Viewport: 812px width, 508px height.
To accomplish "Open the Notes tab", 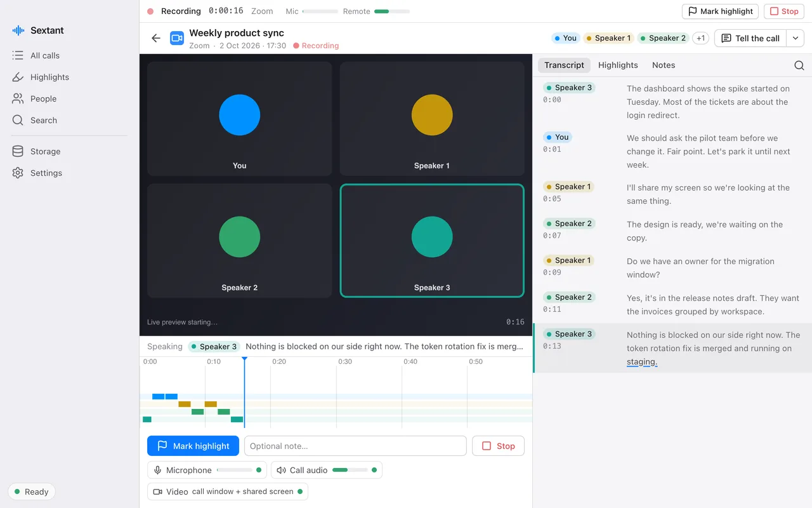I will 664,65.
